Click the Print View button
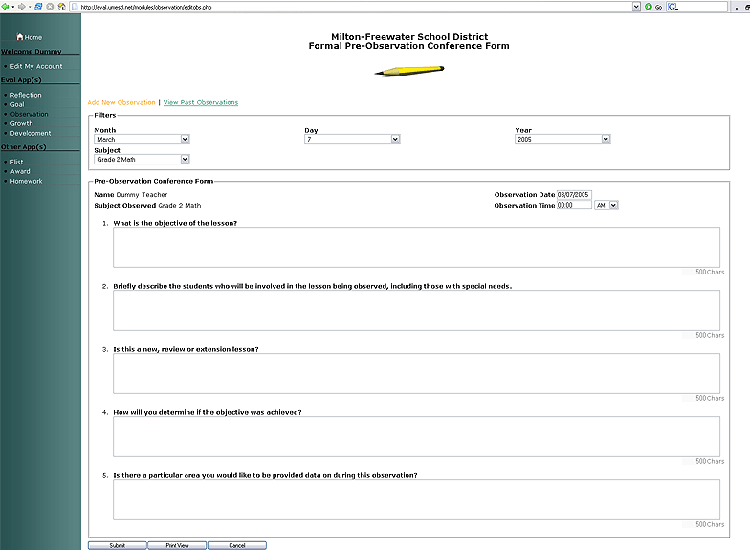 coord(177,545)
